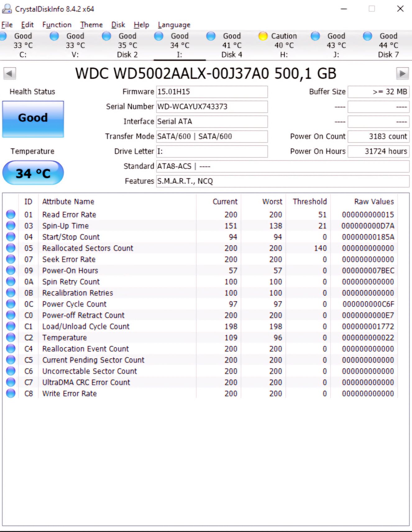The width and height of the screenshot is (412, 532).
Task: Click status orb for Power-off Retract Count
Action: 11,315
